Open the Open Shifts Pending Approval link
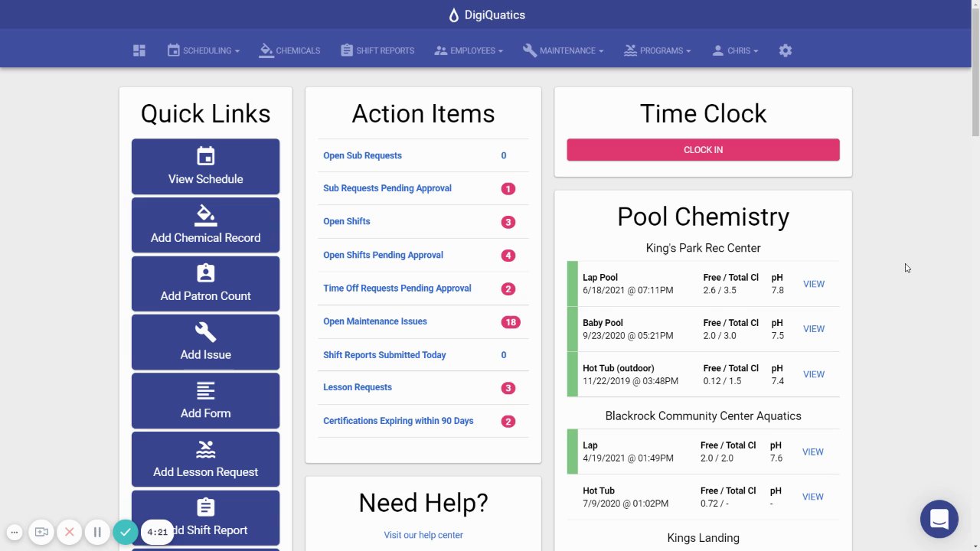Viewport: 980px width, 551px height. [383, 255]
